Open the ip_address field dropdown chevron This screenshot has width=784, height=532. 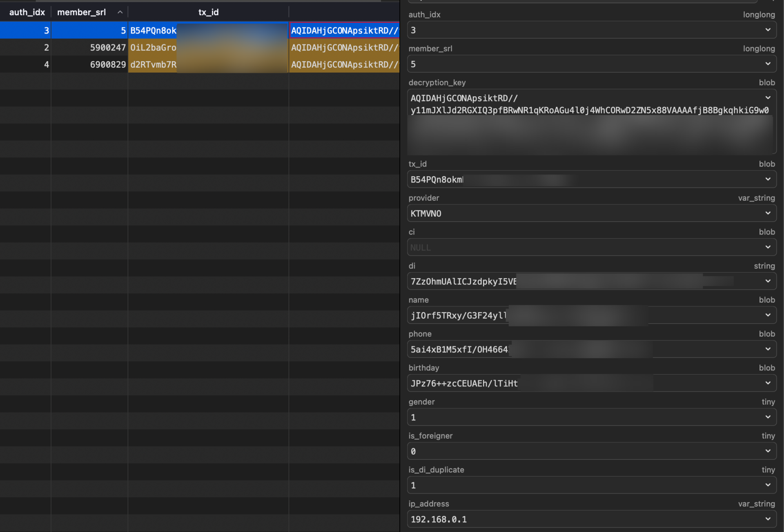pyautogui.click(x=768, y=519)
